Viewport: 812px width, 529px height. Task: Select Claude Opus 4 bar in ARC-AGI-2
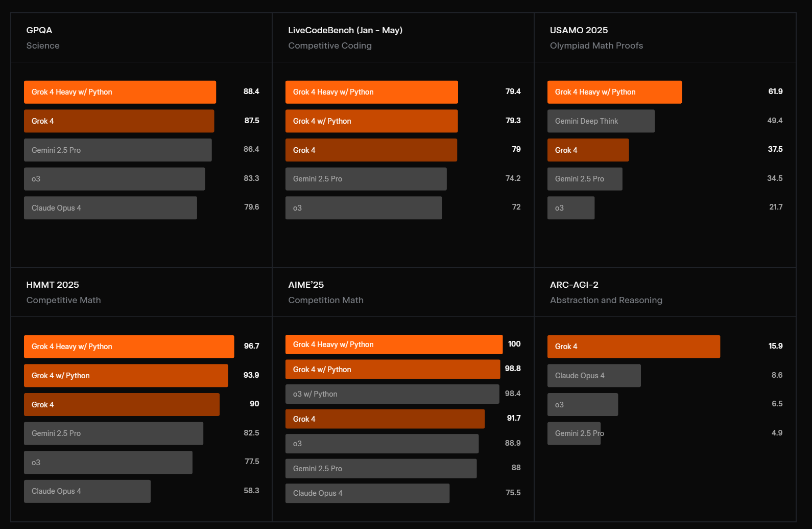click(594, 376)
